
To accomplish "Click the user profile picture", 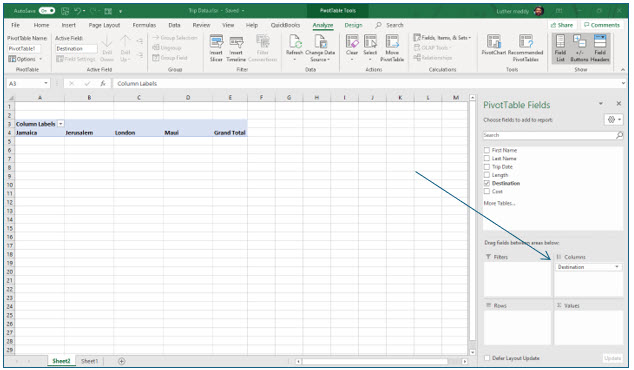I will (x=539, y=11).
